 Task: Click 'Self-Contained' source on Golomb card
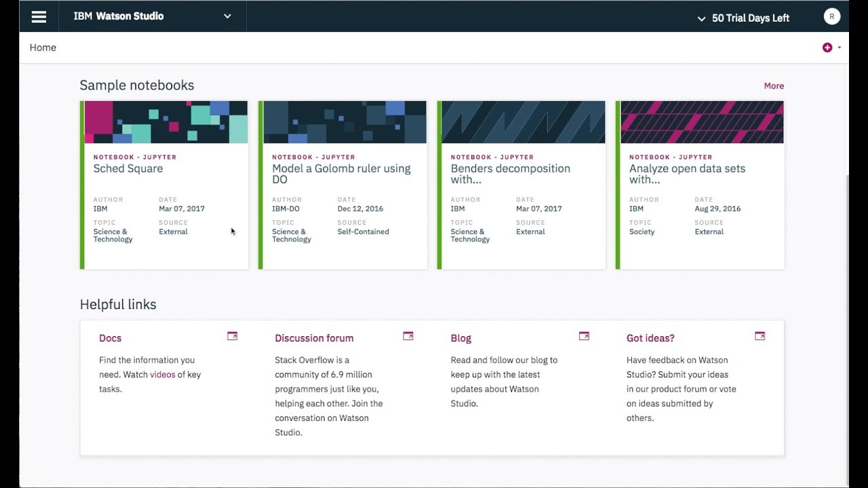(x=363, y=232)
